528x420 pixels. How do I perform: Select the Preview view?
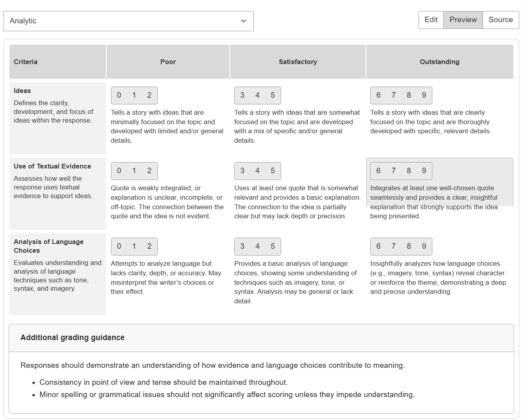click(x=463, y=20)
